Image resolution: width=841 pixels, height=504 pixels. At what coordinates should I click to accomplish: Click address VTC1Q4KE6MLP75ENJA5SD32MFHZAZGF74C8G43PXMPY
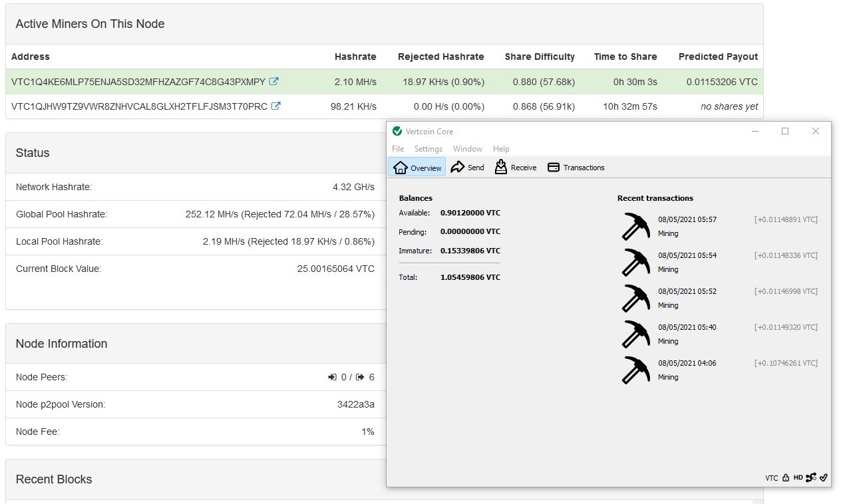click(x=138, y=82)
